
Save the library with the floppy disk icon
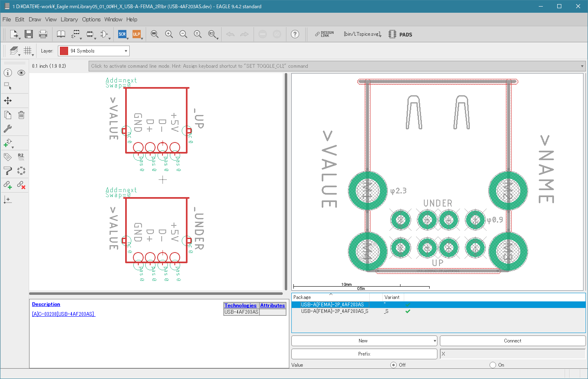tap(28, 34)
